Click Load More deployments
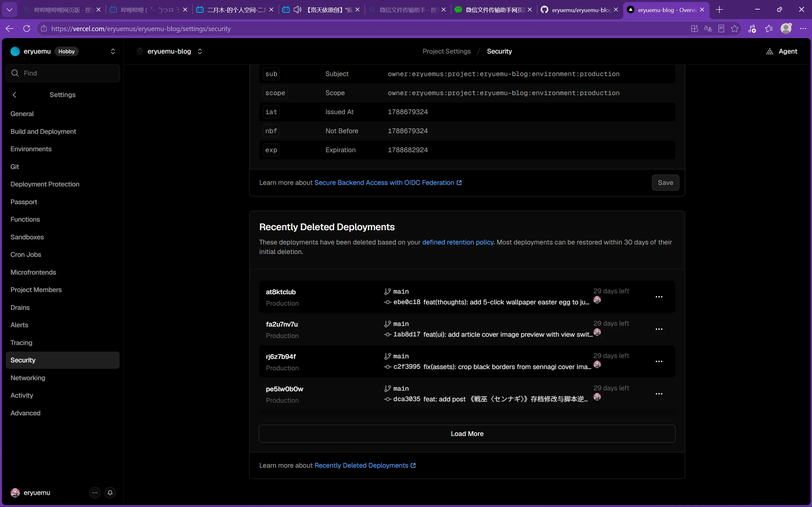This screenshot has width=812, height=507. [x=467, y=434]
